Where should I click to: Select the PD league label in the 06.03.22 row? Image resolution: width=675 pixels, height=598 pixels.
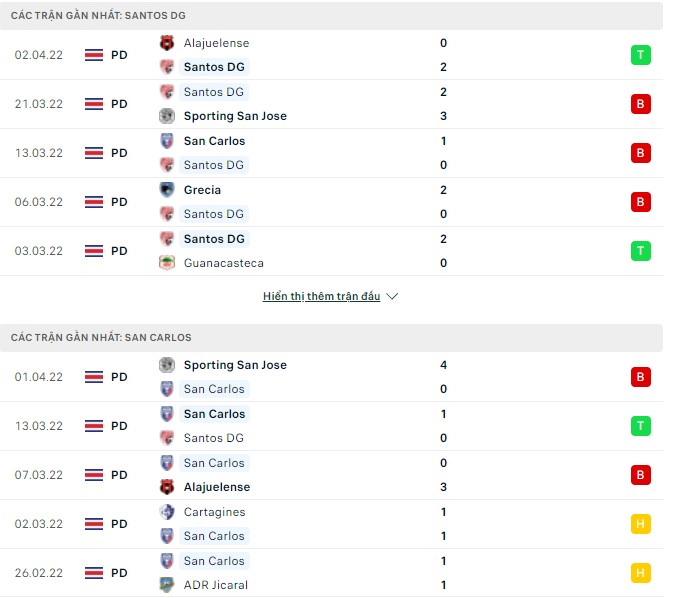(x=119, y=202)
